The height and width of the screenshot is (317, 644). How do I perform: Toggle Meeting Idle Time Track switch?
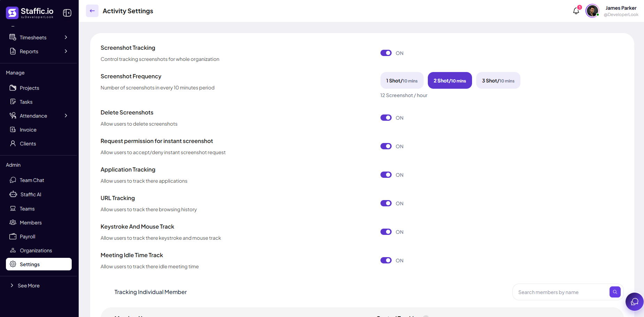tap(386, 260)
